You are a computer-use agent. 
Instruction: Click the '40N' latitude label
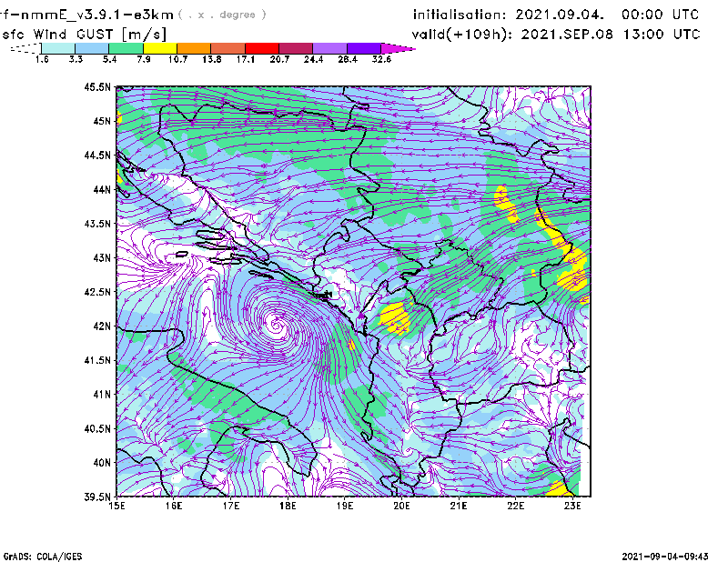[x=102, y=463]
